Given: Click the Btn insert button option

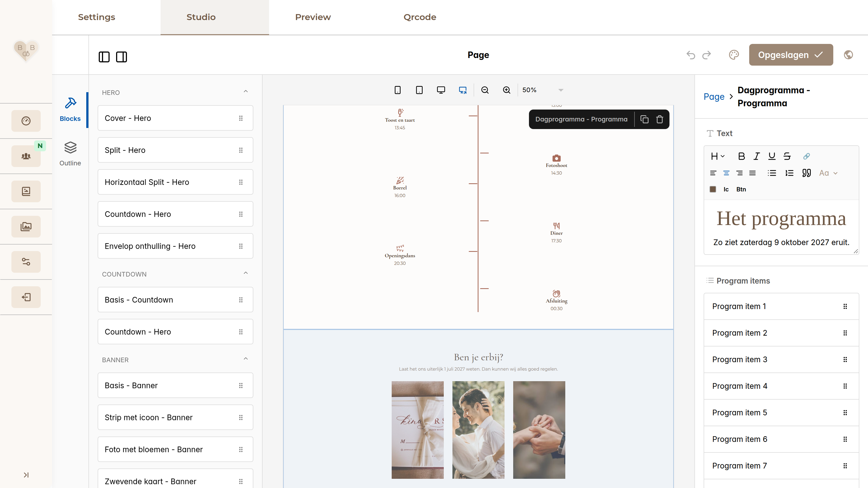Looking at the screenshot, I should 741,189.
